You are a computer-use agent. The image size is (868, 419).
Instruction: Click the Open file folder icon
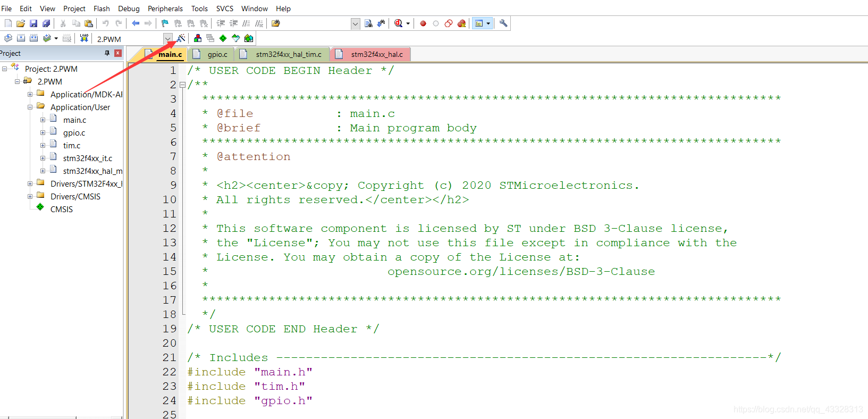pos(21,23)
